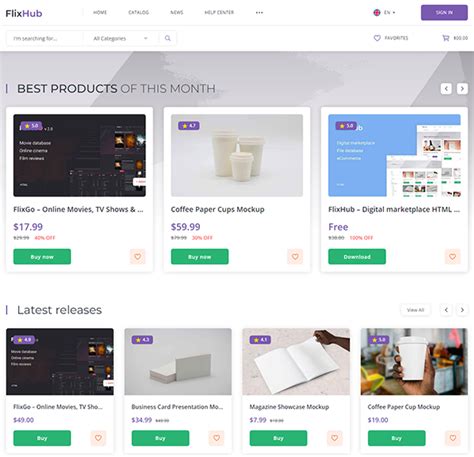Show previous best products slide arrow
This screenshot has width=474, height=457.
446,89
